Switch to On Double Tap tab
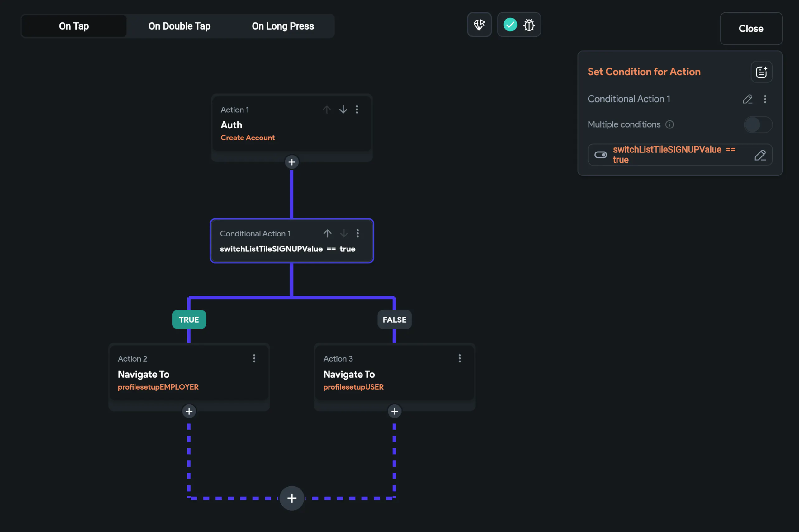Image resolution: width=799 pixels, height=532 pixels. (179, 26)
